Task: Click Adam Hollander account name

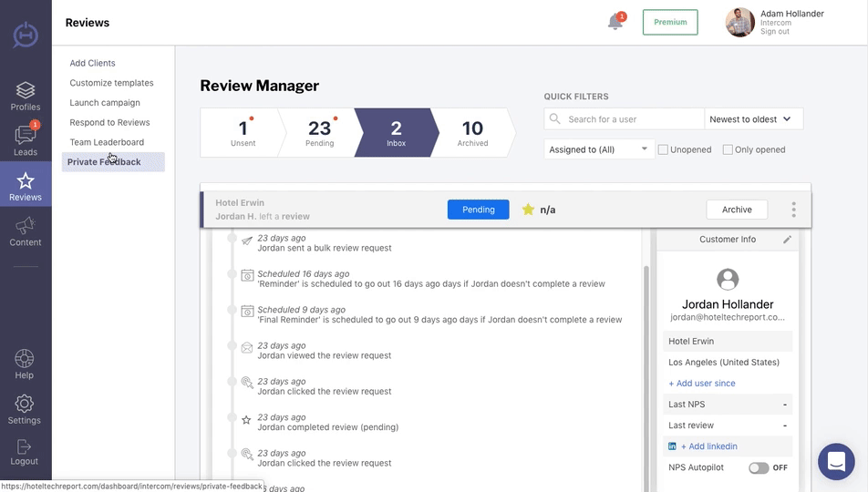Action: click(791, 14)
